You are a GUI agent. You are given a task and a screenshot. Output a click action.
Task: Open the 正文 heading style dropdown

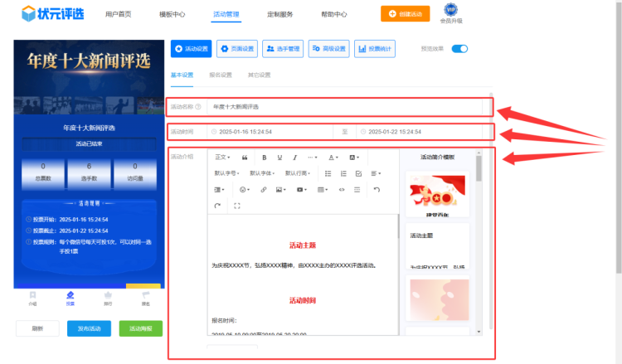(222, 157)
